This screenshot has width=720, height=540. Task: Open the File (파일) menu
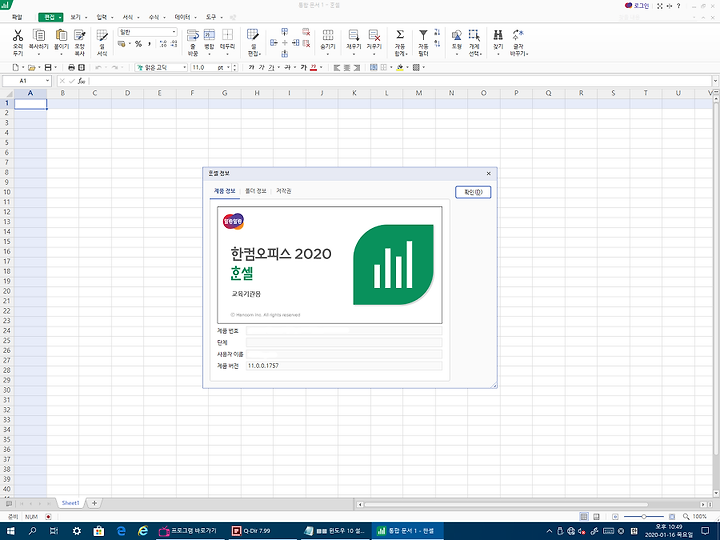click(x=17, y=17)
